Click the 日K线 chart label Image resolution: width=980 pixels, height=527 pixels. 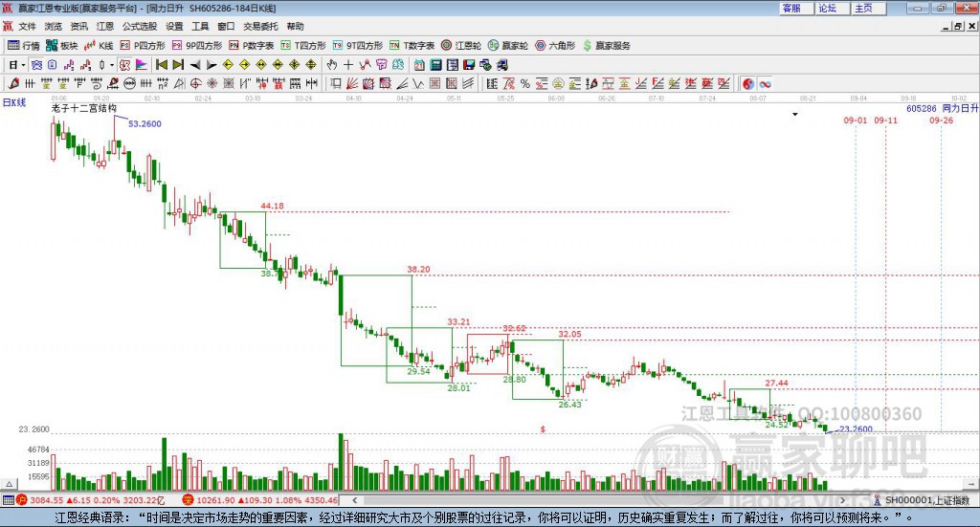14,102
